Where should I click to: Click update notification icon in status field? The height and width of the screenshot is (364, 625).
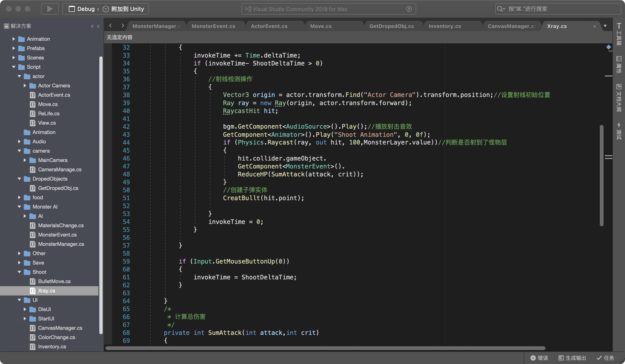pyautogui.click(x=409, y=9)
